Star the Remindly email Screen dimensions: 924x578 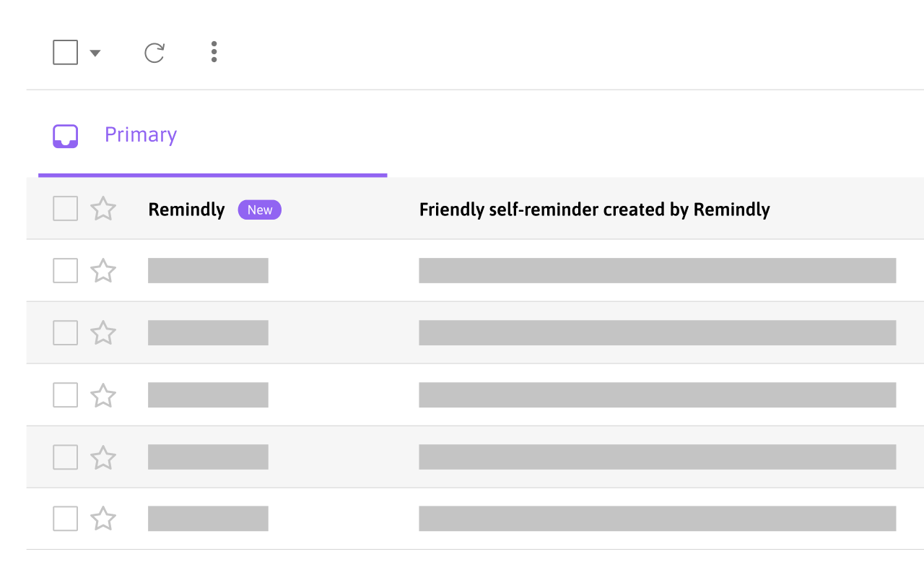[103, 208]
